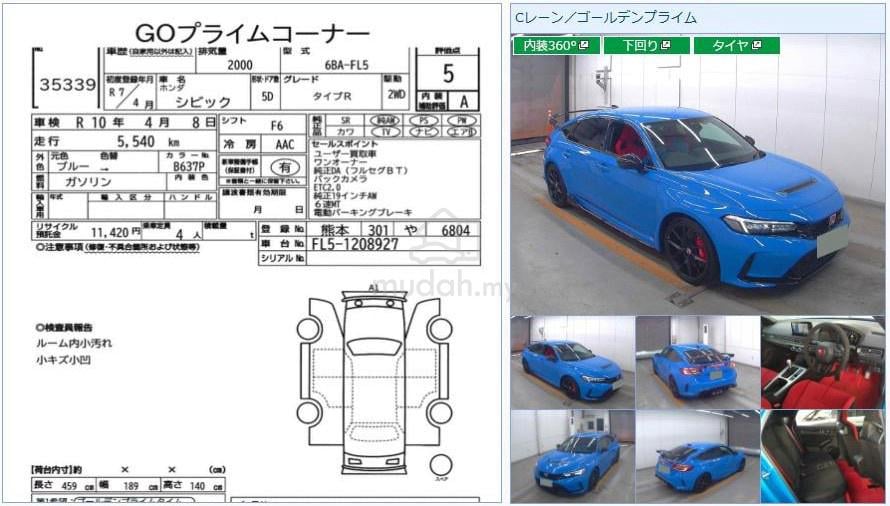The image size is (890, 506).
Task: Click the カワ leather equipment box
Action: [x=346, y=132]
